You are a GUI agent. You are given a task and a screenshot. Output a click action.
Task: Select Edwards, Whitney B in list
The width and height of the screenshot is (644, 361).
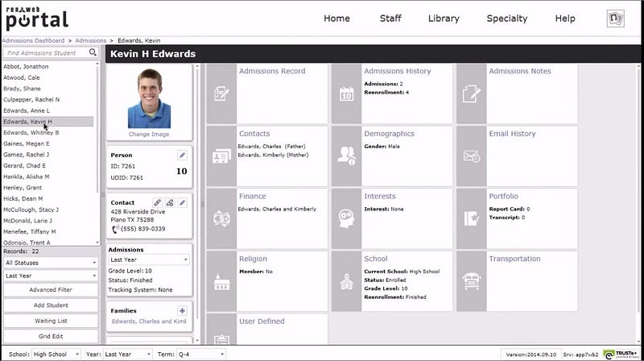pos(31,133)
